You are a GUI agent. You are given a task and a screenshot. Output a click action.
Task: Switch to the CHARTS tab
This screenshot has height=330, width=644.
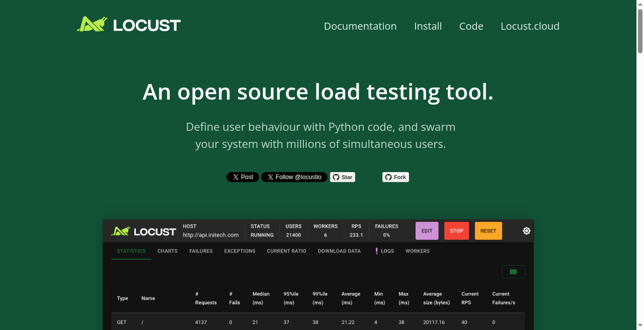[x=168, y=251]
